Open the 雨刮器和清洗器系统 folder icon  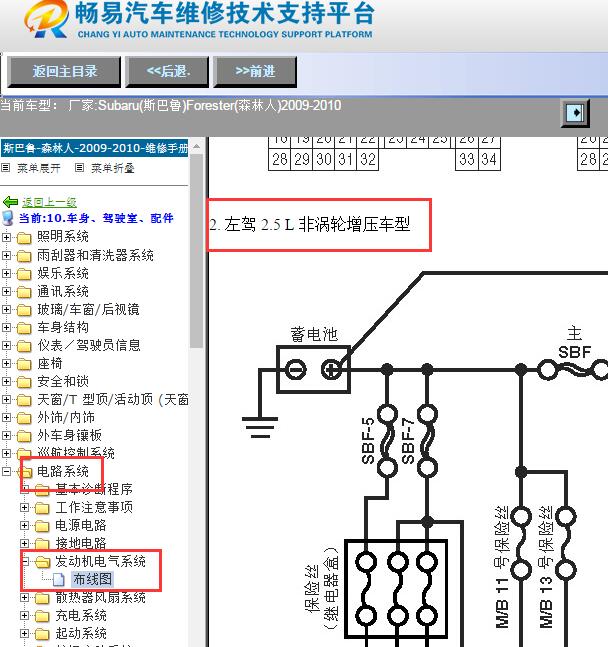24,256
